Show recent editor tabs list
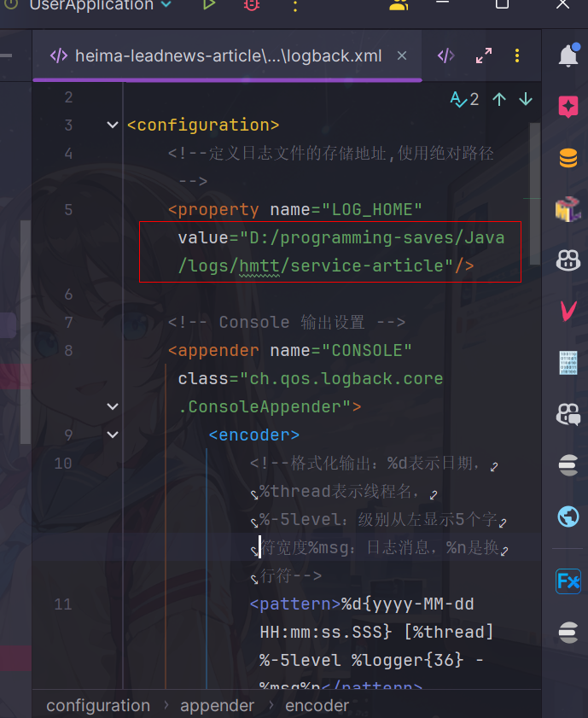588x718 pixels. pyautogui.click(x=446, y=55)
